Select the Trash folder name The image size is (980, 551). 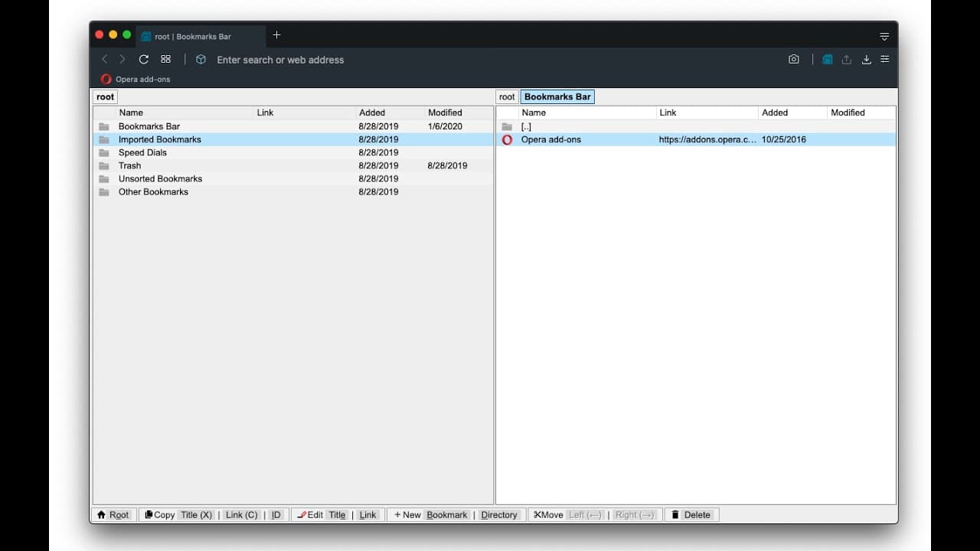pyautogui.click(x=129, y=165)
